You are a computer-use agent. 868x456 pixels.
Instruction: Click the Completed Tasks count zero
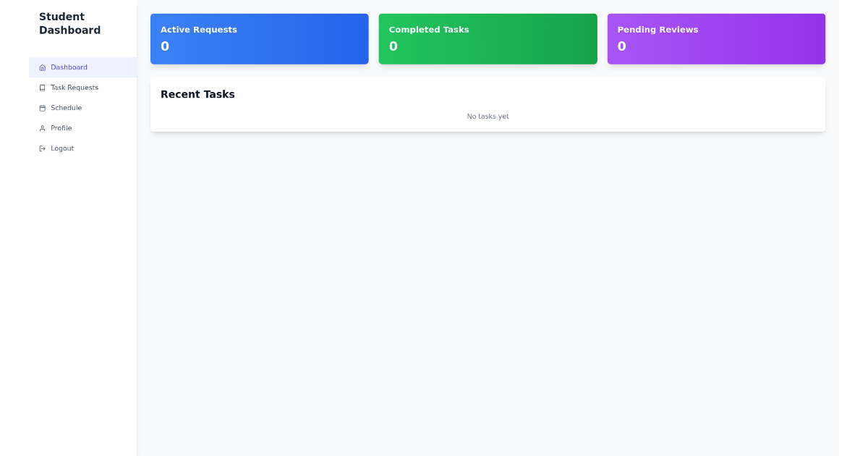393,46
